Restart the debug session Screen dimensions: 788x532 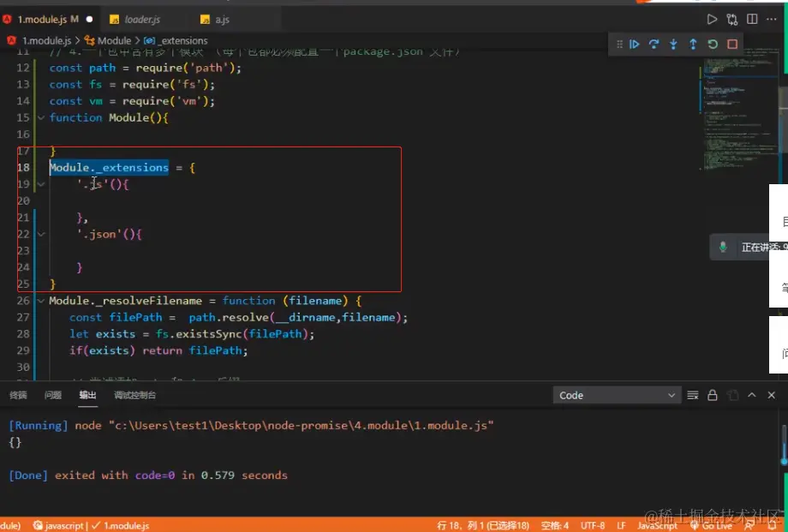pyautogui.click(x=713, y=45)
